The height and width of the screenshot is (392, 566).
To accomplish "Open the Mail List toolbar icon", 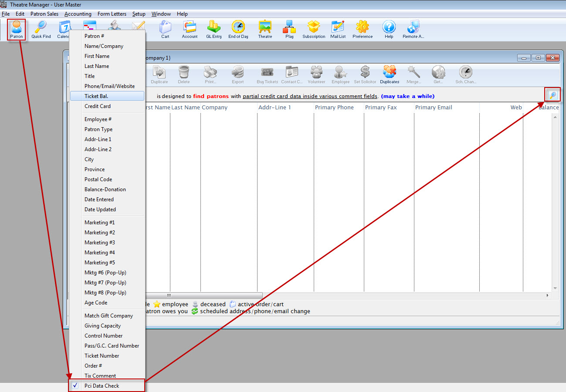I will coord(338,30).
